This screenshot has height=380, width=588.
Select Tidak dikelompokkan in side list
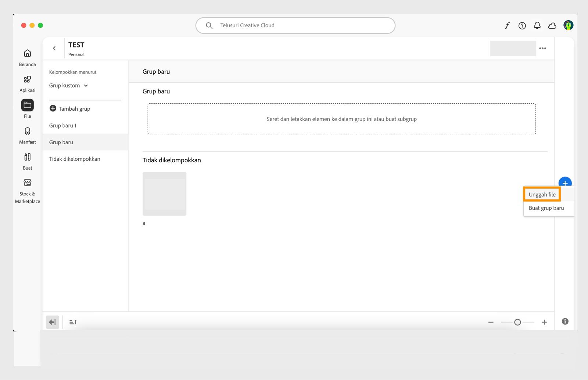[x=85, y=159]
